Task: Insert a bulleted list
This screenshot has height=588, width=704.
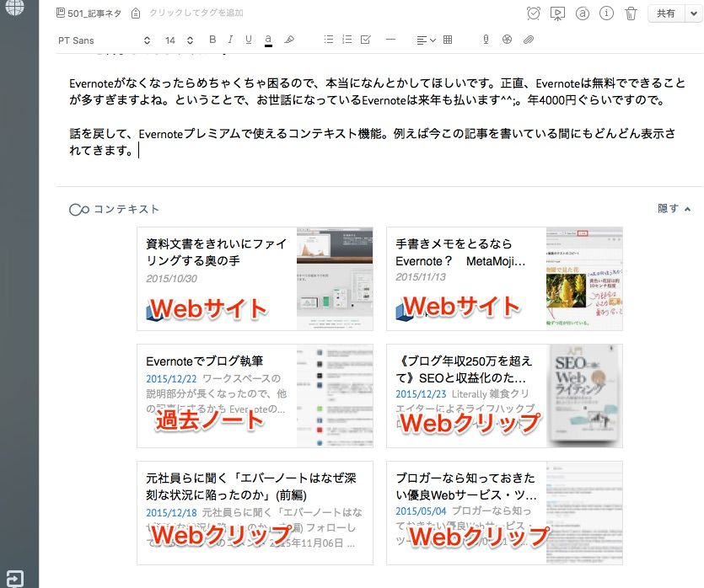Action: coord(329,40)
